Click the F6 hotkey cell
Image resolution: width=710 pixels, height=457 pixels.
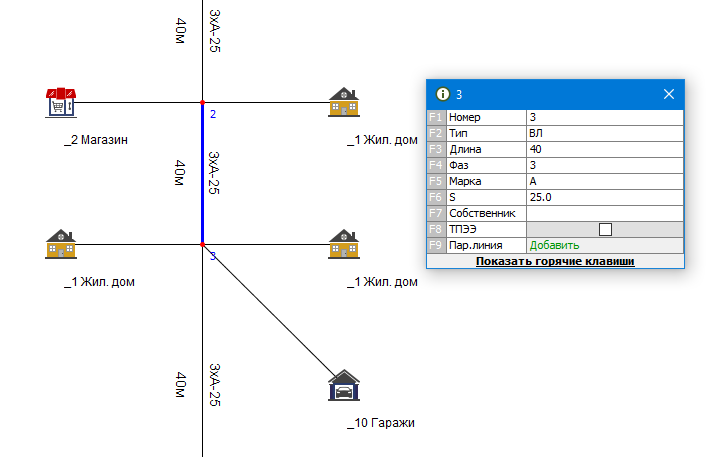(x=436, y=197)
